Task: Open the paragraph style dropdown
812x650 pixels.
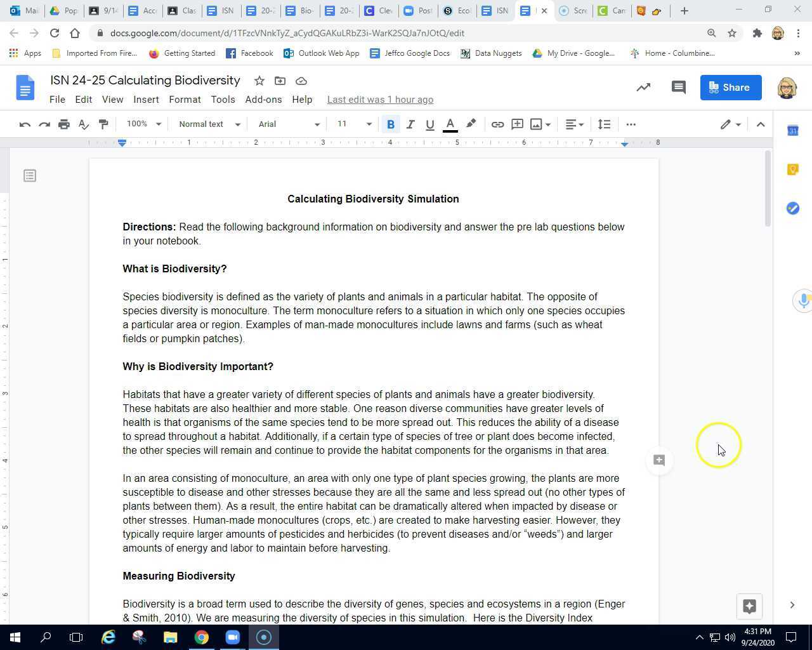Action: pos(208,124)
